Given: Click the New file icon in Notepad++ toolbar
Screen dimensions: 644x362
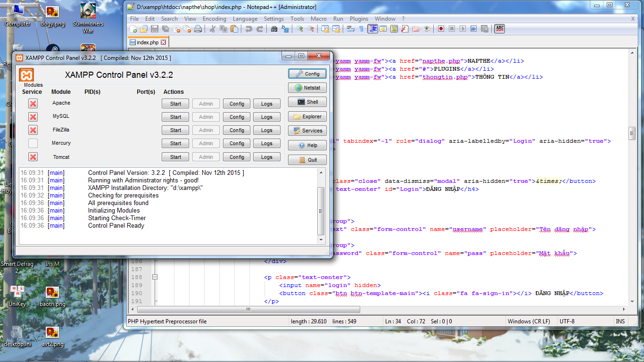Looking at the screenshot, I should coord(133,29).
